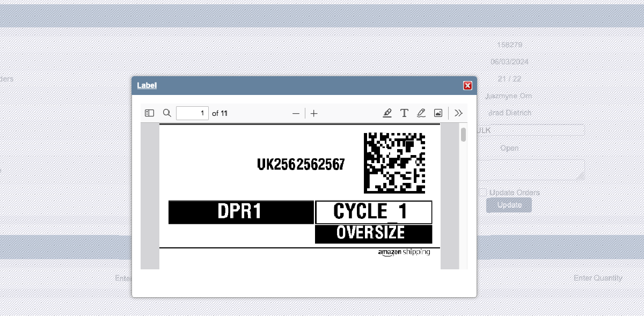The width and height of the screenshot is (644, 316).
Task: Click the Update button
Action: coord(509,205)
